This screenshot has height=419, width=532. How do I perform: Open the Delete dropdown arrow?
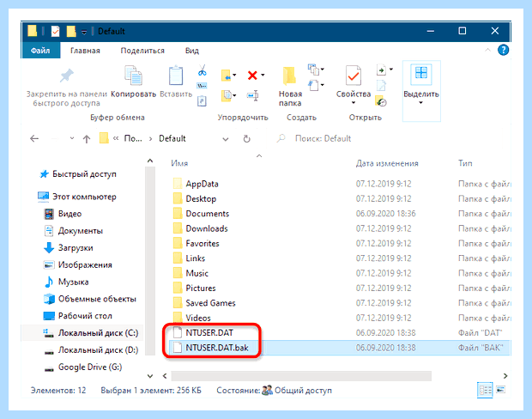263,75
